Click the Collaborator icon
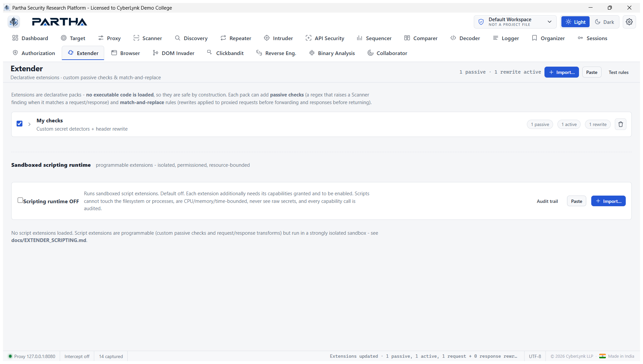This screenshot has height=364, width=643. (371, 53)
